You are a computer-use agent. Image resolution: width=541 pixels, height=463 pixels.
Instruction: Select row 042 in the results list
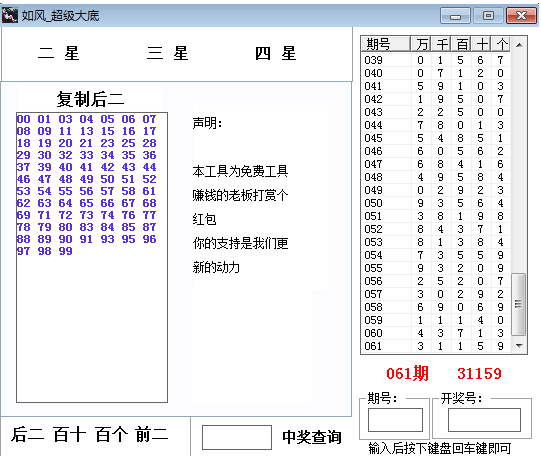pyautogui.click(x=436, y=99)
